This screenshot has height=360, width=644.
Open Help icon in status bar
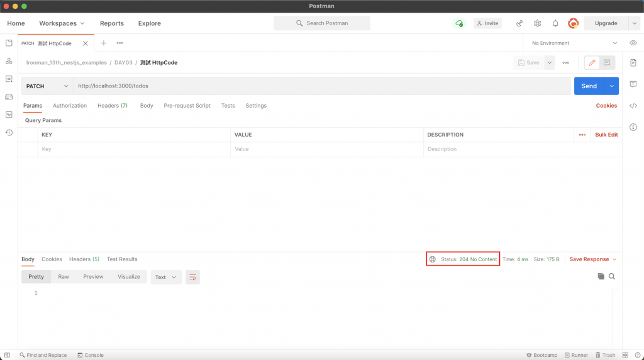pos(638,355)
